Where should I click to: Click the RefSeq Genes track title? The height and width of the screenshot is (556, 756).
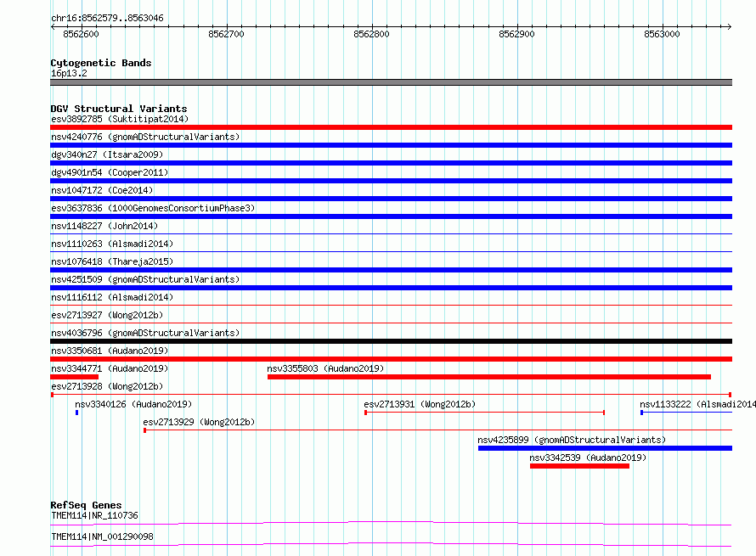(86, 505)
